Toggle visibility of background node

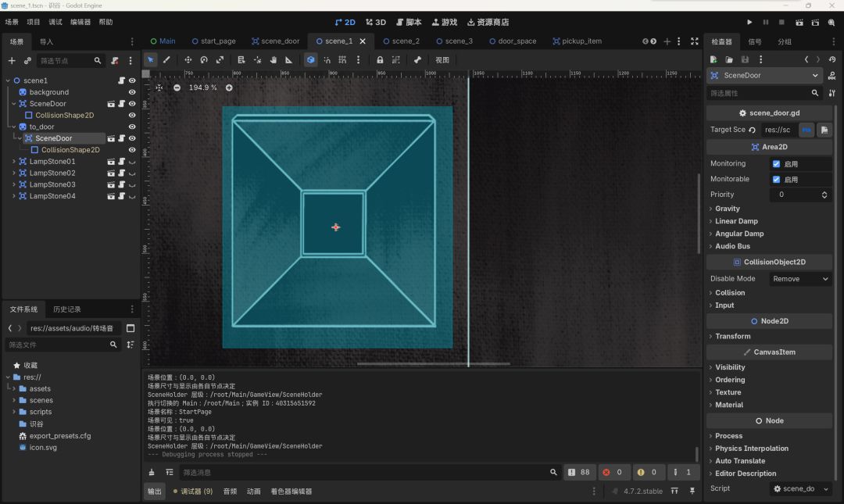coord(132,92)
